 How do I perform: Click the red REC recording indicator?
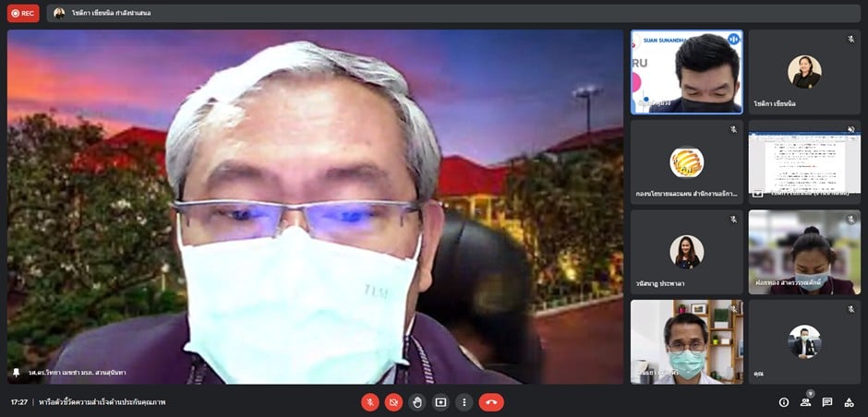coord(23,13)
